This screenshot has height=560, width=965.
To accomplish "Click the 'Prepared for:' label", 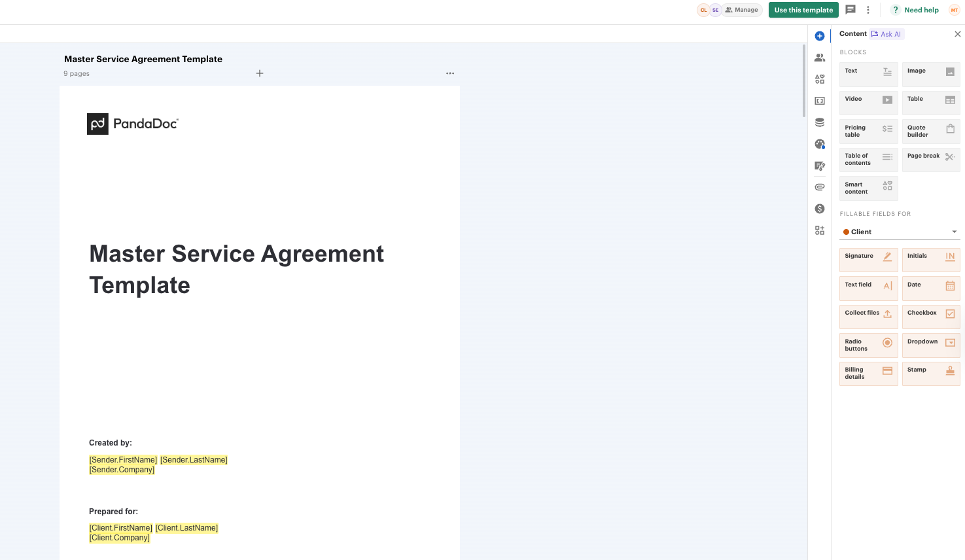I will click(x=113, y=512).
